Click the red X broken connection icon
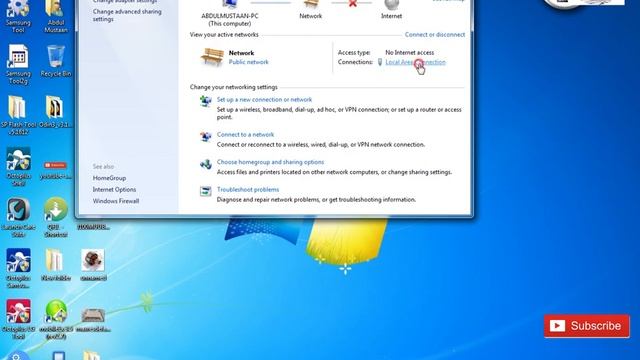Viewport: 640px width, 360px height. point(353,4)
